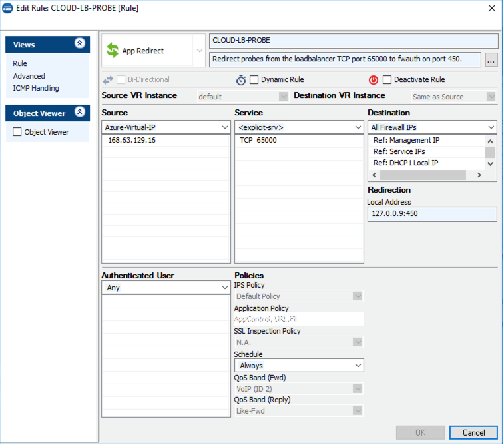The height and width of the screenshot is (445, 504).
Task: Open the QoS Band (Fwd) dropdown
Action: (x=357, y=389)
